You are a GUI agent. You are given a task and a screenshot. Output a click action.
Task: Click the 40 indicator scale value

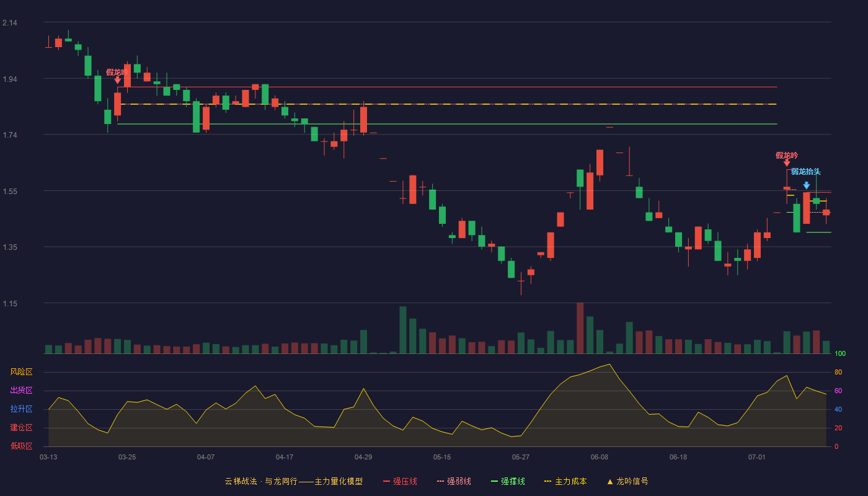[838, 409]
